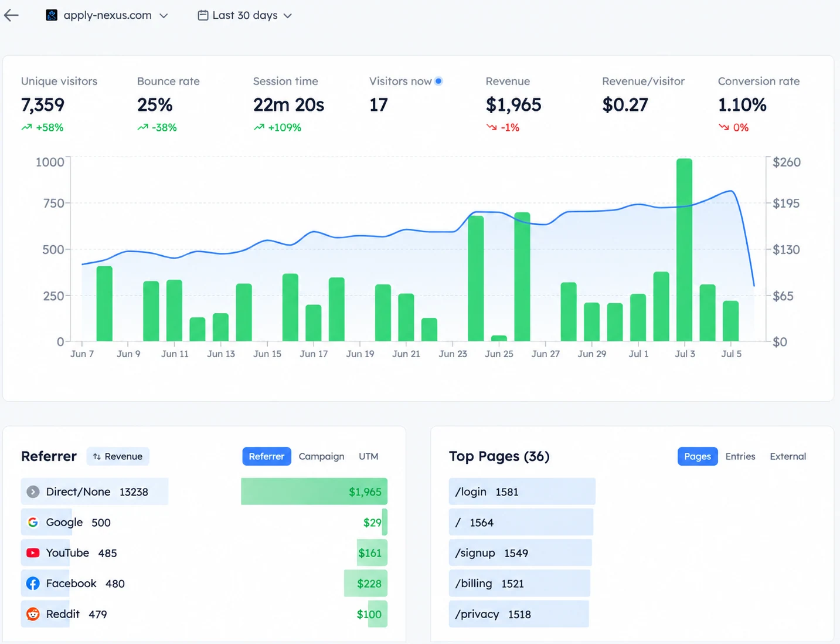Click the $228 Facebook revenue bar
The height and width of the screenshot is (644, 840).
click(x=366, y=584)
